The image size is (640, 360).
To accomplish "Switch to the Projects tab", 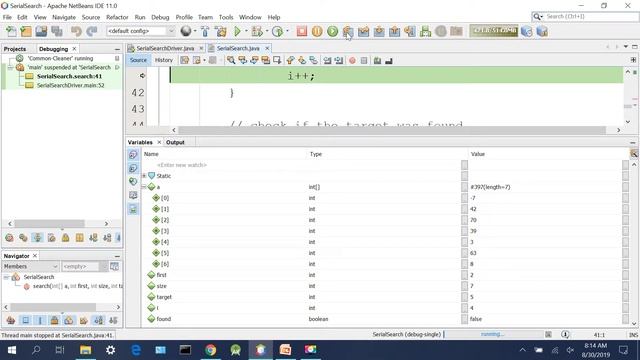I will [15, 49].
